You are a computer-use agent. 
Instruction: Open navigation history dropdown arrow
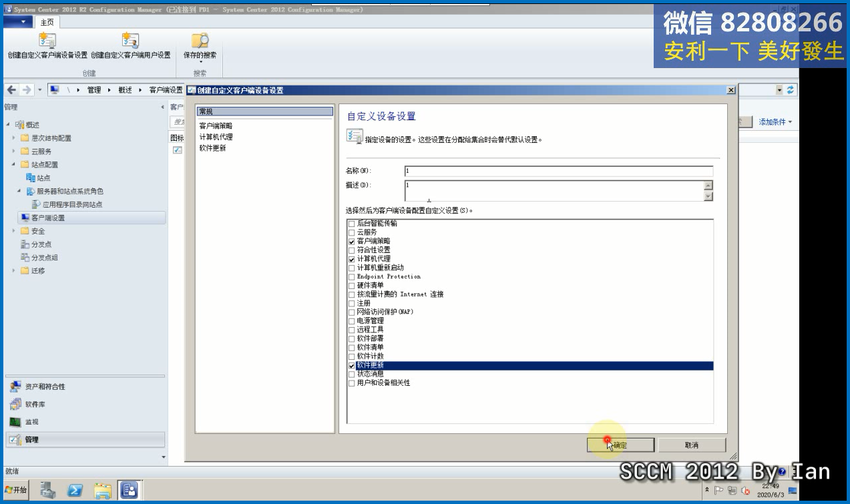click(40, 90)
